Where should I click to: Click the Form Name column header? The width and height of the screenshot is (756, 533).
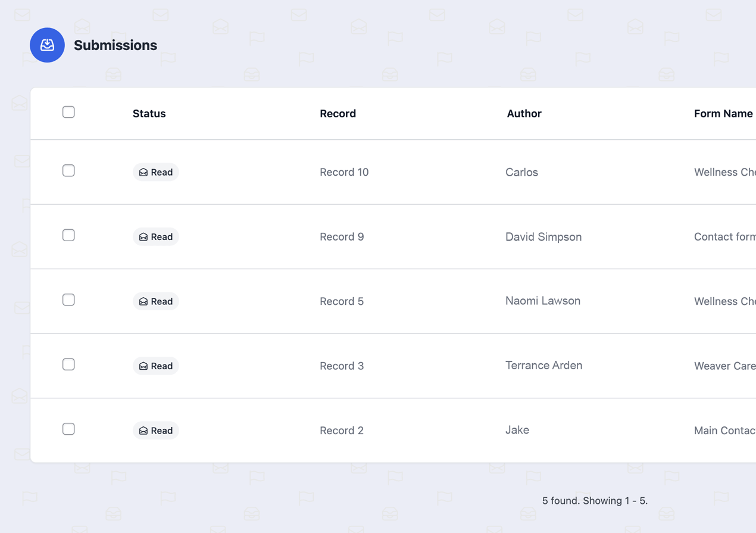point(723,114)
